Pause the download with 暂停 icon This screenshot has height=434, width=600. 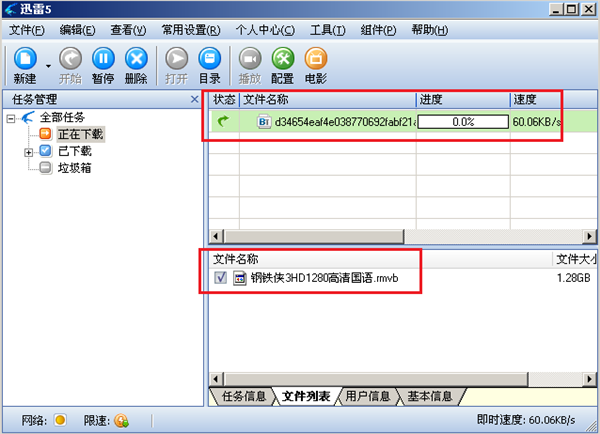coord(103,59)
